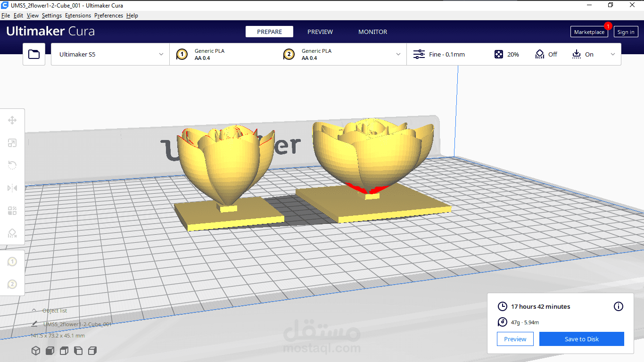This screenshot has width=644, height=362.
Task: Open the File menu
Action: coord(6,16)
